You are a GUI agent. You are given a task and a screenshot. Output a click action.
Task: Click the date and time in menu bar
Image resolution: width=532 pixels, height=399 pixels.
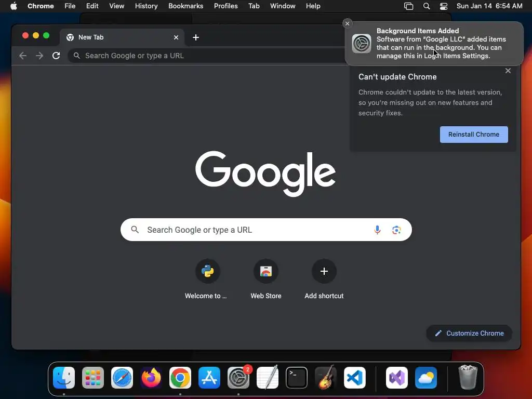[x=489, y=6]
